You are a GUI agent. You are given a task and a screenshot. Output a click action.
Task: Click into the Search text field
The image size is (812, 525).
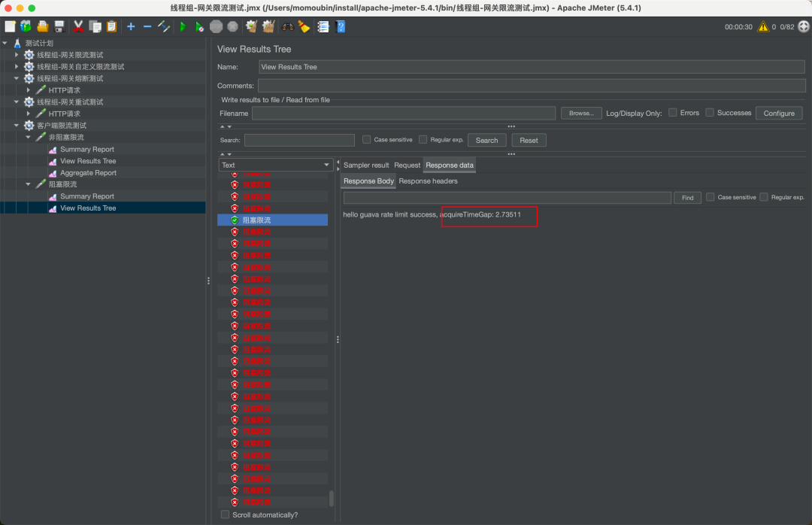click(299, 140)
